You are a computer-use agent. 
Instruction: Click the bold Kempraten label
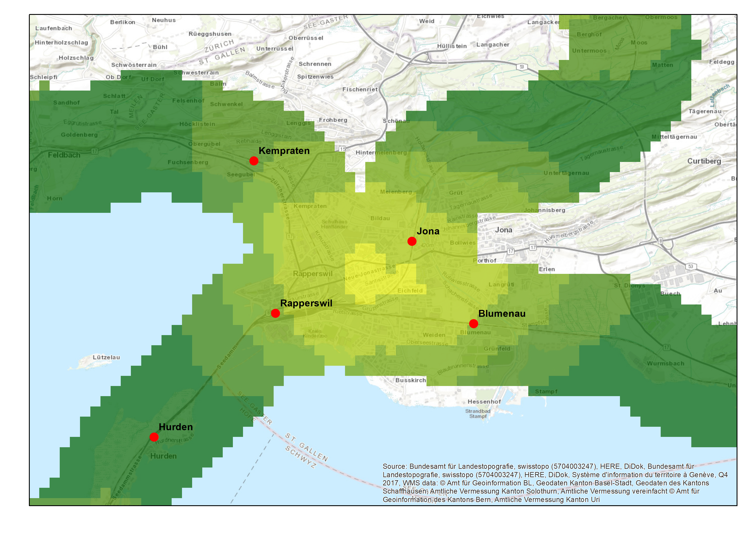[284, 151]
